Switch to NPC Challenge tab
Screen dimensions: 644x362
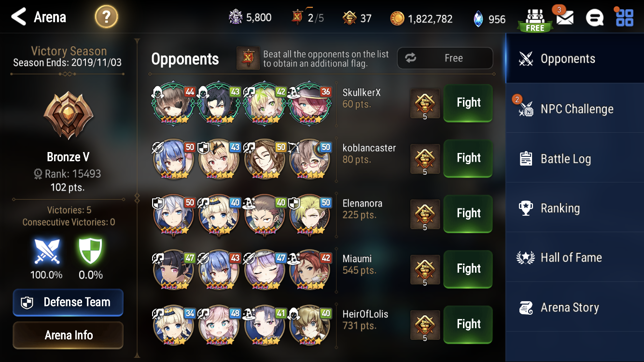coord(574,109)
